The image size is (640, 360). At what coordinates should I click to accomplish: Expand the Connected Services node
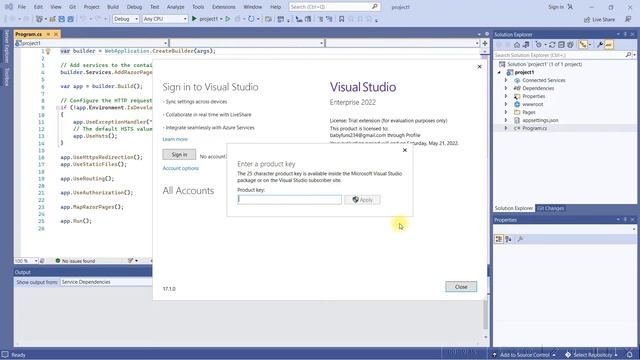(x=506, y=80)
